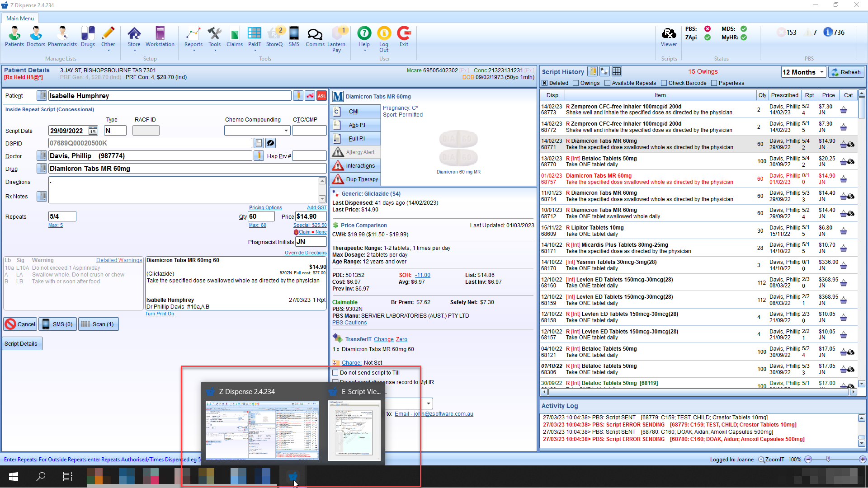Open the 12 Months history dropdown
Viewport: 868px width, 488px height.
click(804, 72)
